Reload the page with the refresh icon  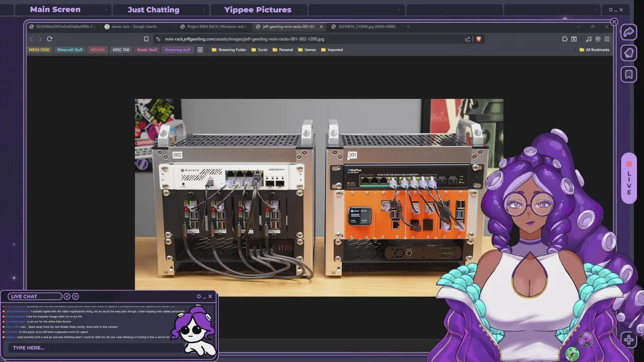49,39
